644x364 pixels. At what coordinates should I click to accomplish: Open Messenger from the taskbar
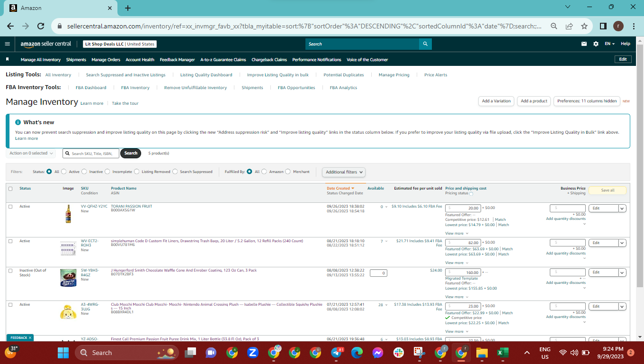pos(377,353)
